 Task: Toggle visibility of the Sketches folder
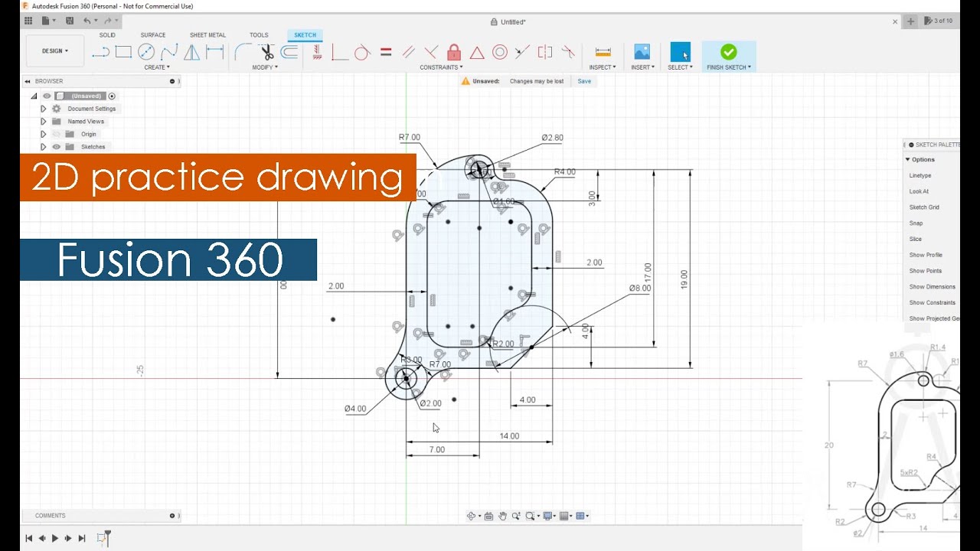56,146
